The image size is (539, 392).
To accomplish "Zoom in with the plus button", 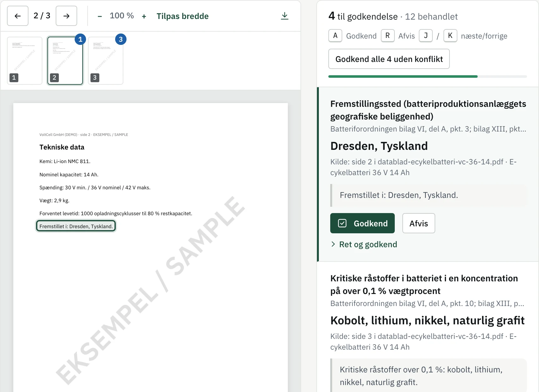I will click(144, 16).
